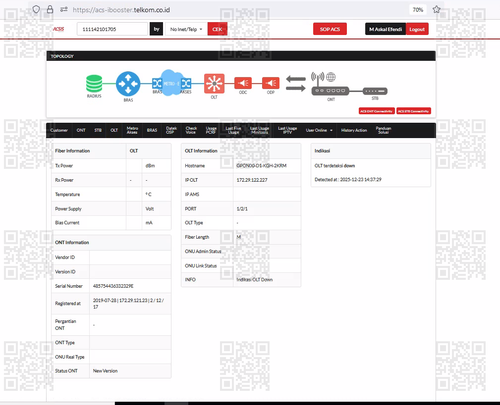Click the GPON hostname value
500x405 pixels.
pyautogui.click(x=261, y=166)
